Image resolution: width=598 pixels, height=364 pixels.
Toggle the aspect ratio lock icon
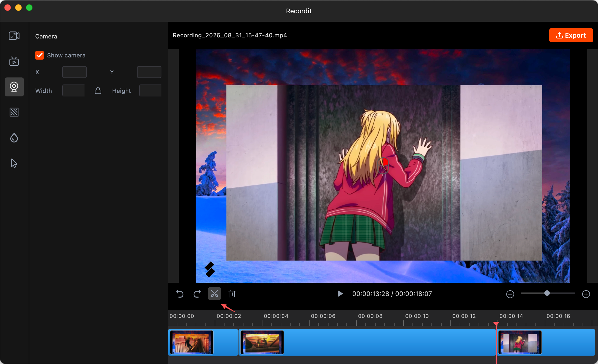[x=98, y=91]
